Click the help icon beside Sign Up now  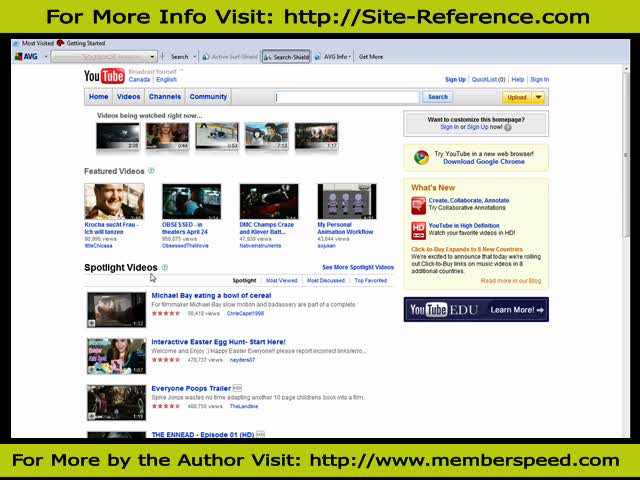click(508, 128)
